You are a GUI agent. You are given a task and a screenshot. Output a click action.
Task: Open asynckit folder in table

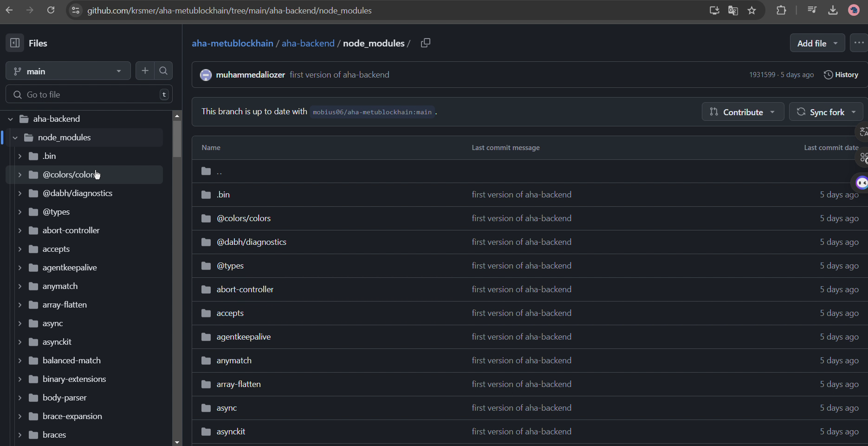(231, 432)
